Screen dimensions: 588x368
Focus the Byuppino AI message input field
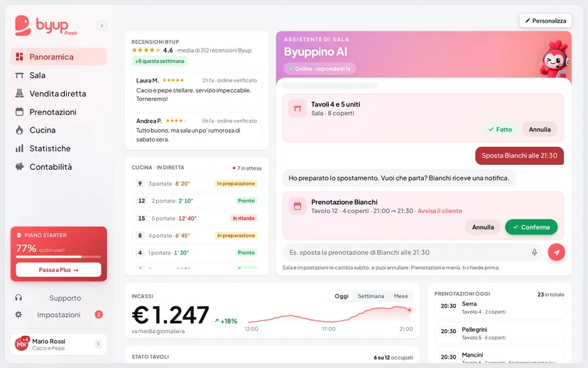[413, 252]
